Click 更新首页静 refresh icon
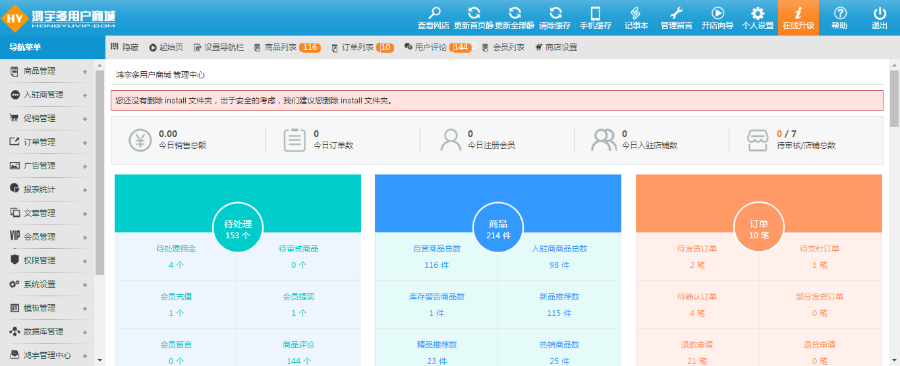900x366 pixels. click(x=474, y=12)
